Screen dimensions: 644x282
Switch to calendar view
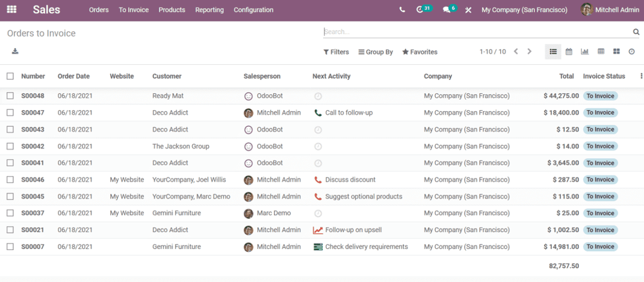click(x=569, y=52)
